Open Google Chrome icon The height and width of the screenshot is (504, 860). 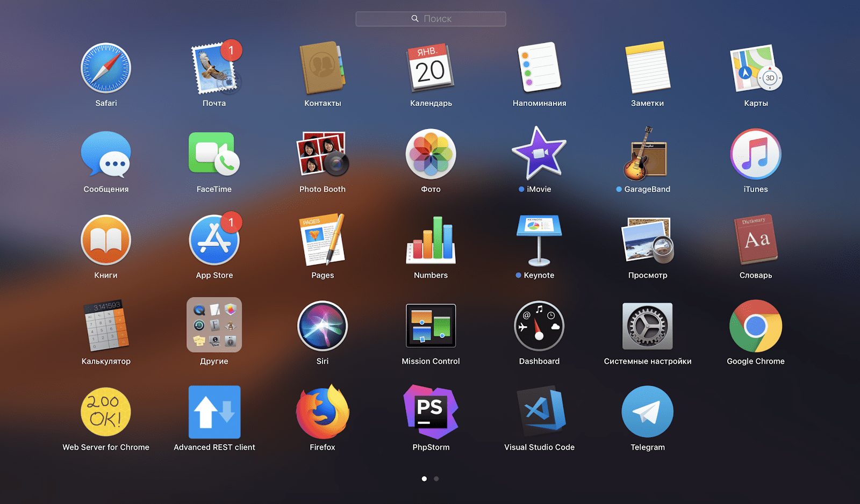(x=755, y=326)
